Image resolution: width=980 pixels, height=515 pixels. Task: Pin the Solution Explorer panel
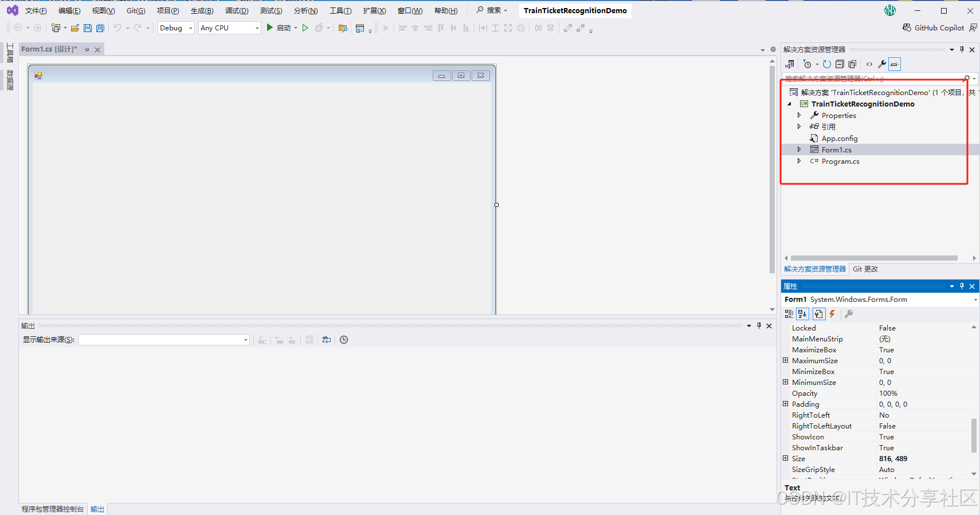pos(962,49)
